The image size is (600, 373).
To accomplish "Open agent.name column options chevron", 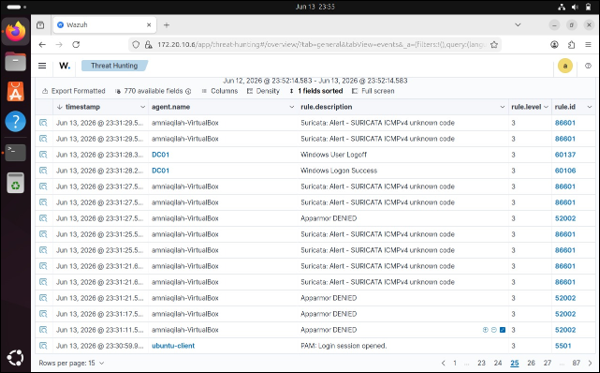I will pyautogui.click(x=292, y=107).
